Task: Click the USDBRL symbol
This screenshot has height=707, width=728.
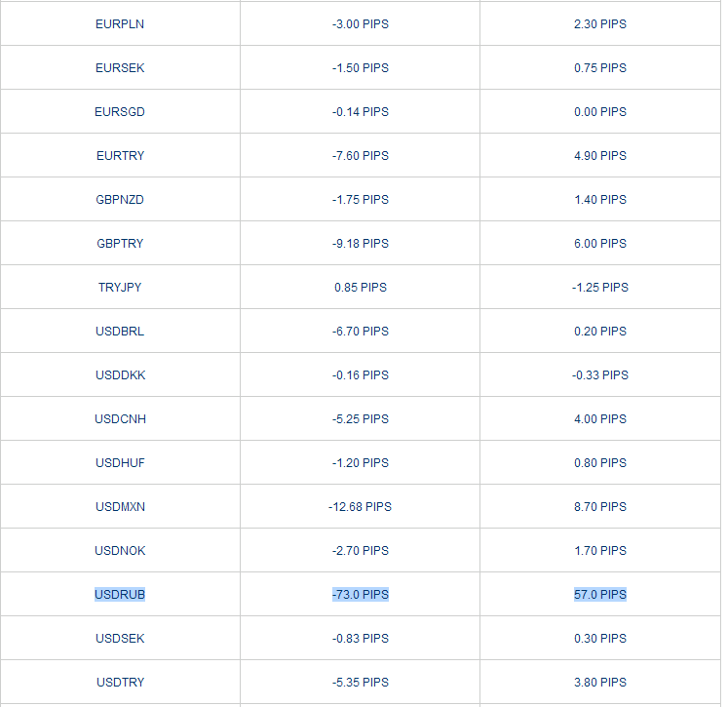Action: coord(120,331)
